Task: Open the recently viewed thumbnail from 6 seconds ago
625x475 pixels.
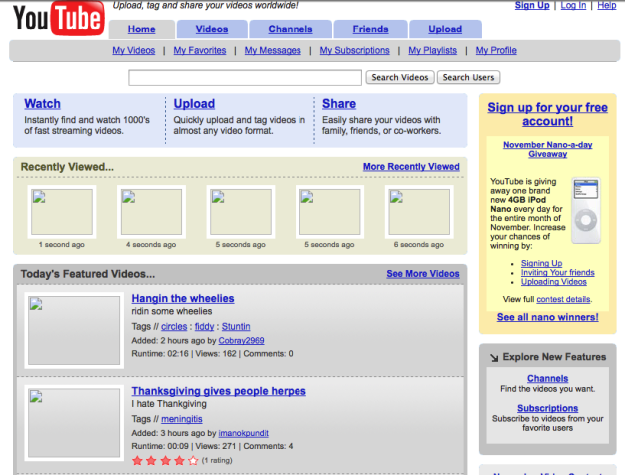Action: (418, 211)
